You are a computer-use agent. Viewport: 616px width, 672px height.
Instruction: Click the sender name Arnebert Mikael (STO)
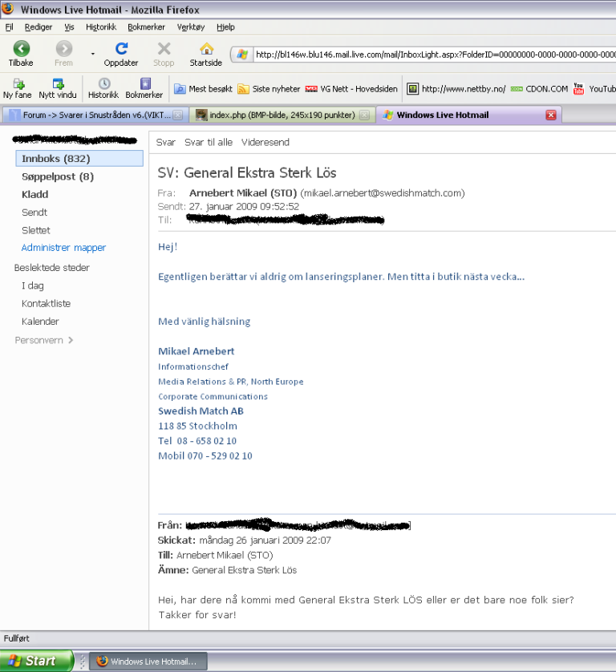243,193
